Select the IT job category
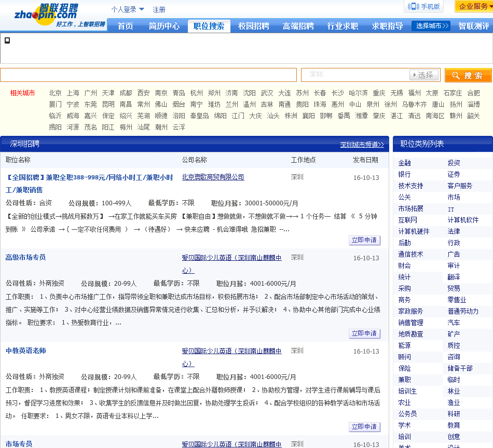 coord(451,209)
